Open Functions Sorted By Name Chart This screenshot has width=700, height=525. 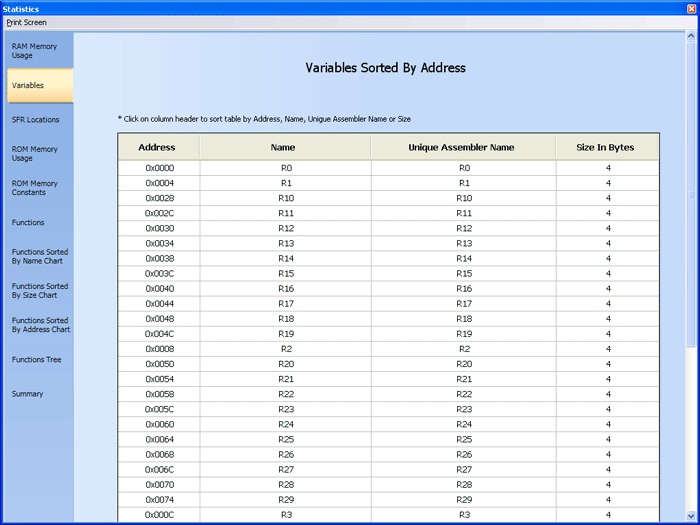pyautogui.click(x=39, y=256)
